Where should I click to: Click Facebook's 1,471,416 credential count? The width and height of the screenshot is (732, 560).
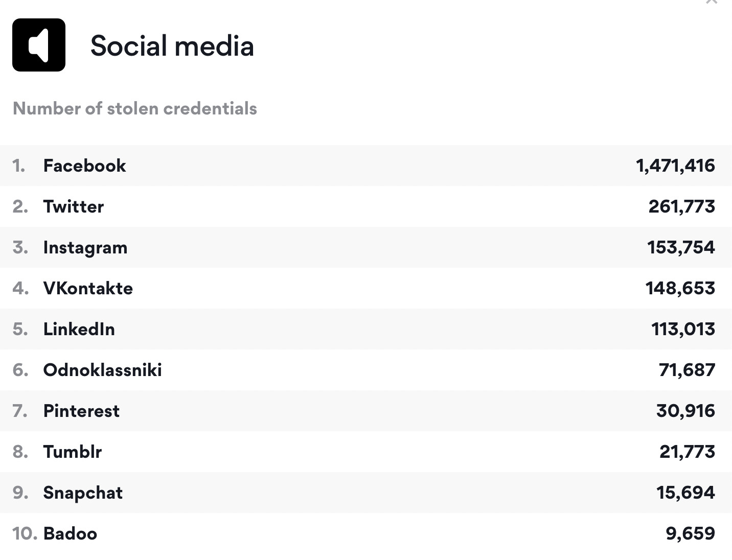pyautogui.click(x=675, y=166)
